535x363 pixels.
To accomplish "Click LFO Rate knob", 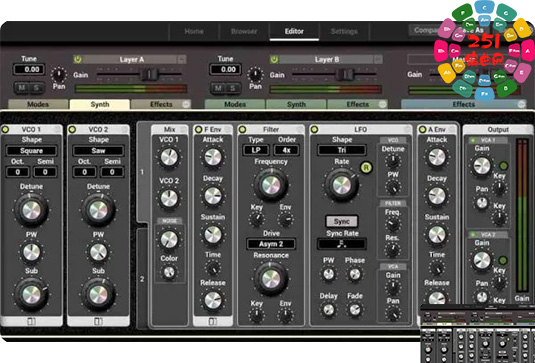I will [x=342, y=185].
